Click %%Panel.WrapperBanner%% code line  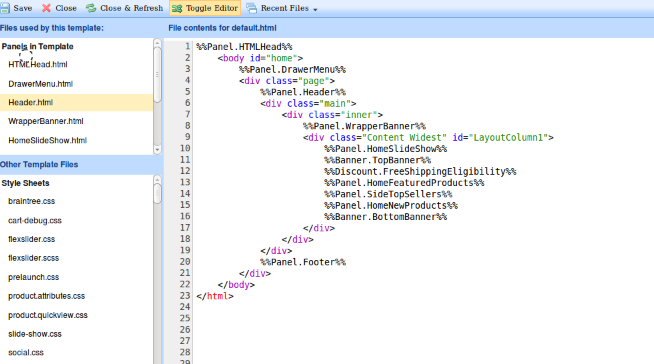pos(365,126)
